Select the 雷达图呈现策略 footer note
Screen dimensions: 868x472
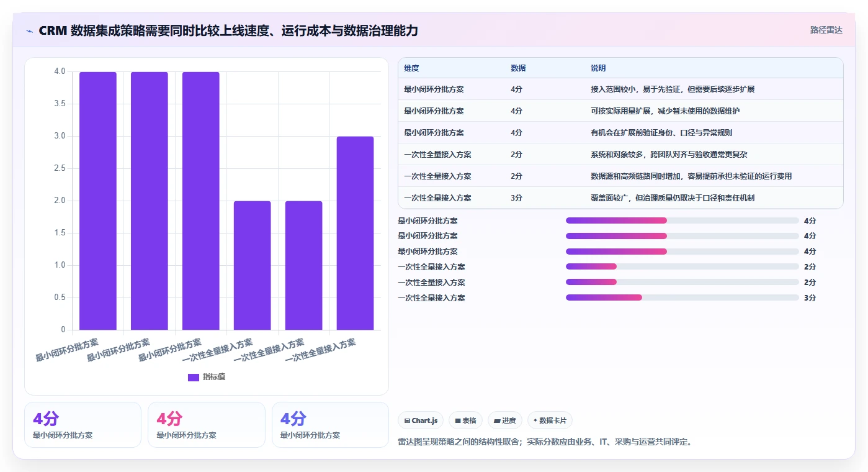click(x=544, y=442)
